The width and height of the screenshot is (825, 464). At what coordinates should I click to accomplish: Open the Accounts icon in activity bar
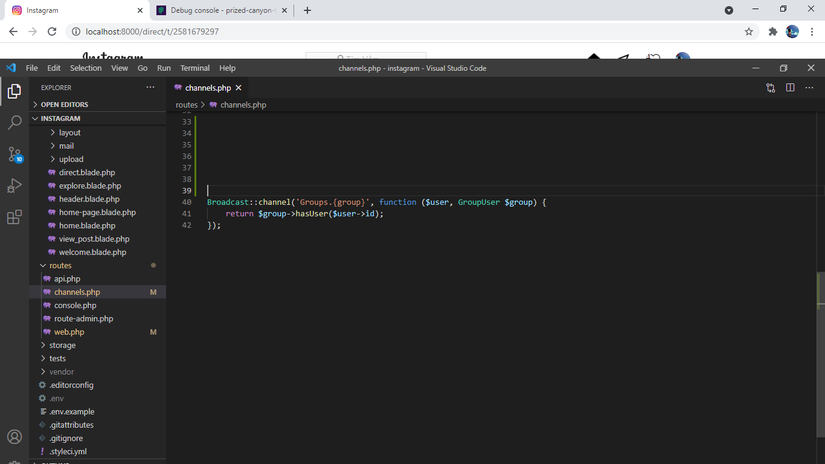[x=14, y=437]
